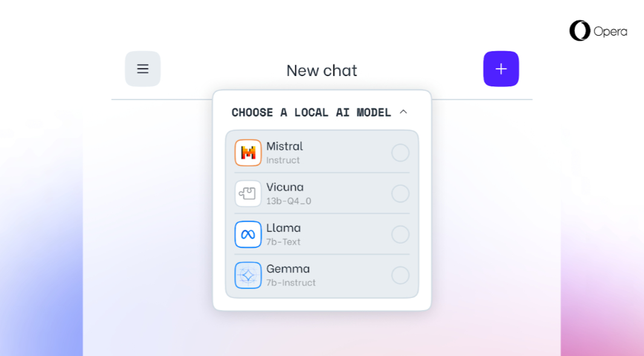The width and height of the screenshot is (644, 356).
Task: Collapse the model list chevron
Action: click(x=404, y=112)
